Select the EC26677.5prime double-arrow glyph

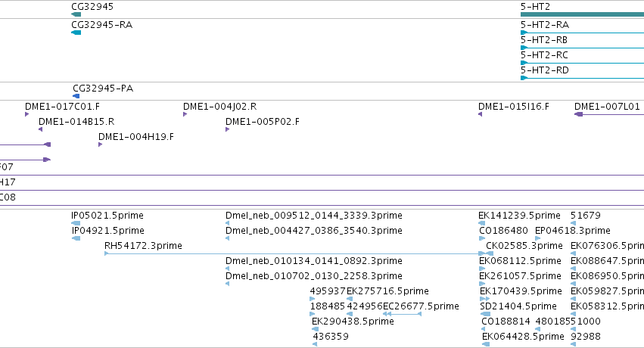click(402, 314)
